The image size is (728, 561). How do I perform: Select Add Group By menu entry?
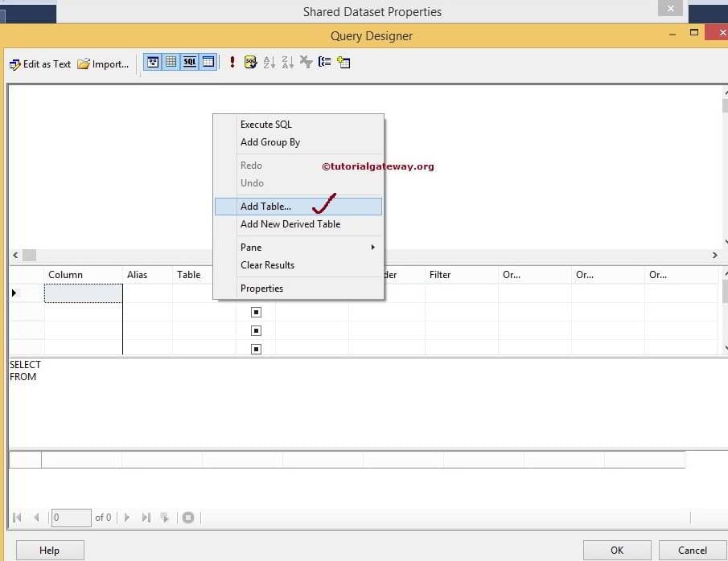[298, 142]
